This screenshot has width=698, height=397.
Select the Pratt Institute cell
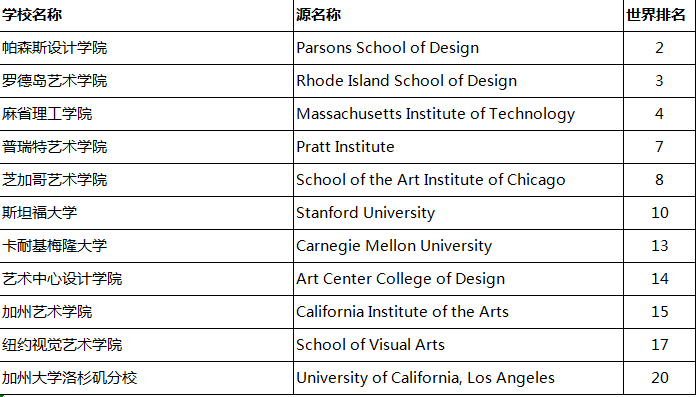[458, 147]
